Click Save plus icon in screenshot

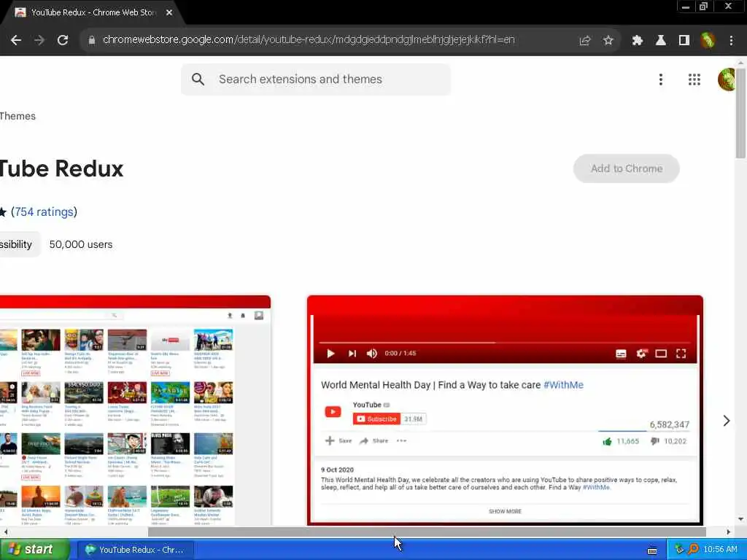point(329,441)
